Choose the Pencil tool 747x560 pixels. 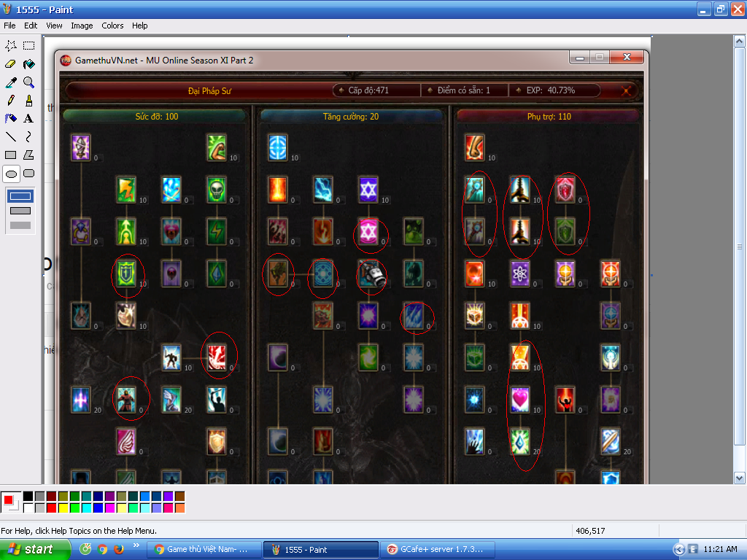[x=11, y=101]
